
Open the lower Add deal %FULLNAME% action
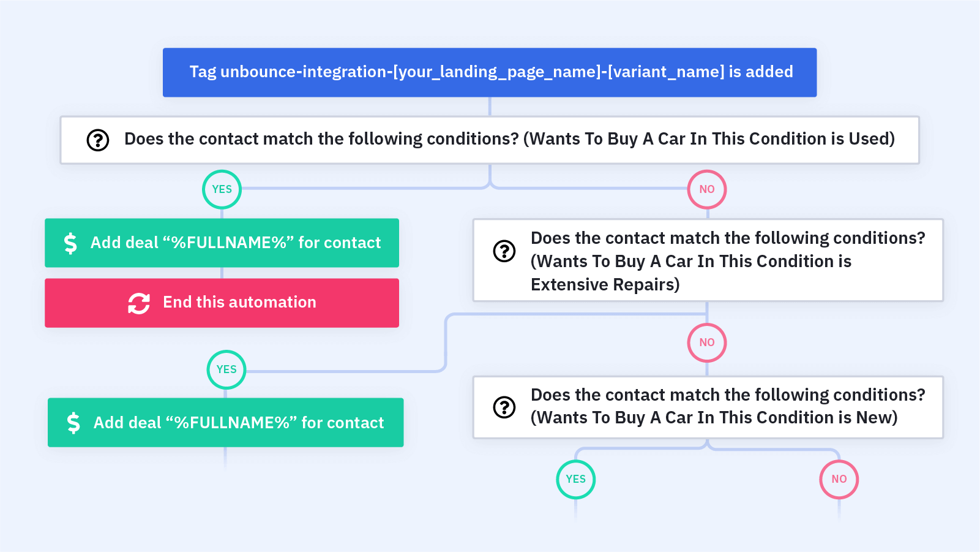tap(225, 422)
